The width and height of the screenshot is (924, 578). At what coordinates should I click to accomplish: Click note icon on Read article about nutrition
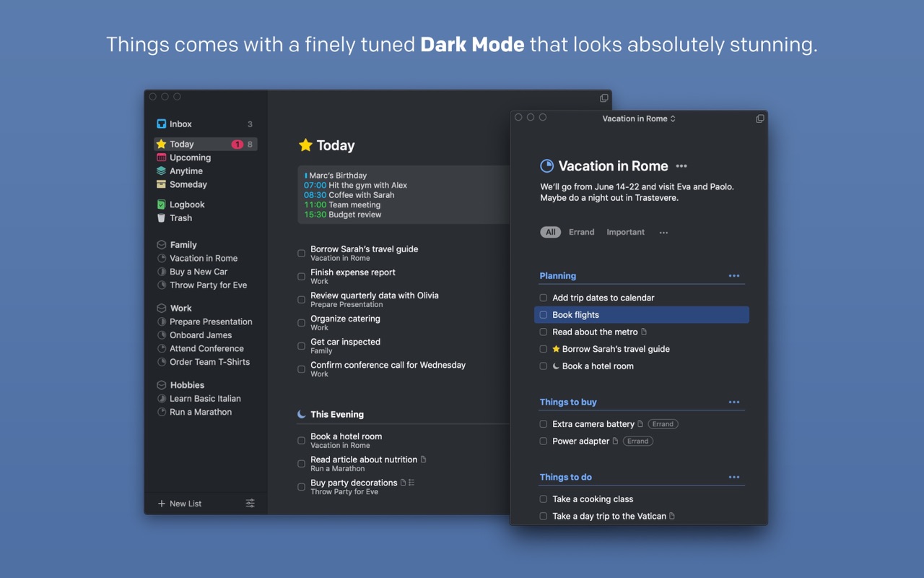pyautogui.click(x=424, y=460)
